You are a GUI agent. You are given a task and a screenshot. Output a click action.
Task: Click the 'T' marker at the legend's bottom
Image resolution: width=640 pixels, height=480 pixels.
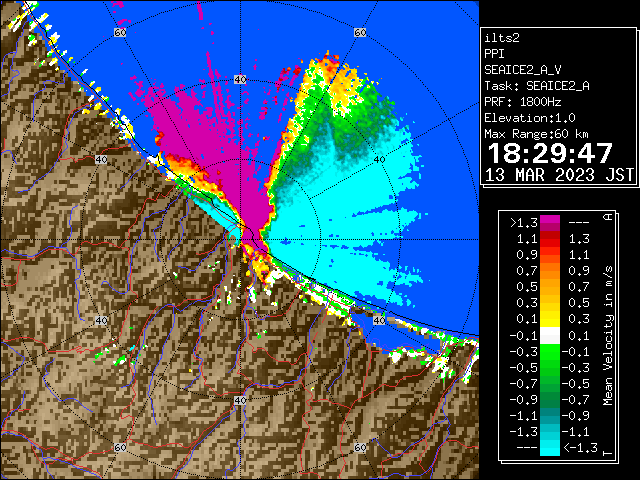pyautogui.click(x=608, y=453)
